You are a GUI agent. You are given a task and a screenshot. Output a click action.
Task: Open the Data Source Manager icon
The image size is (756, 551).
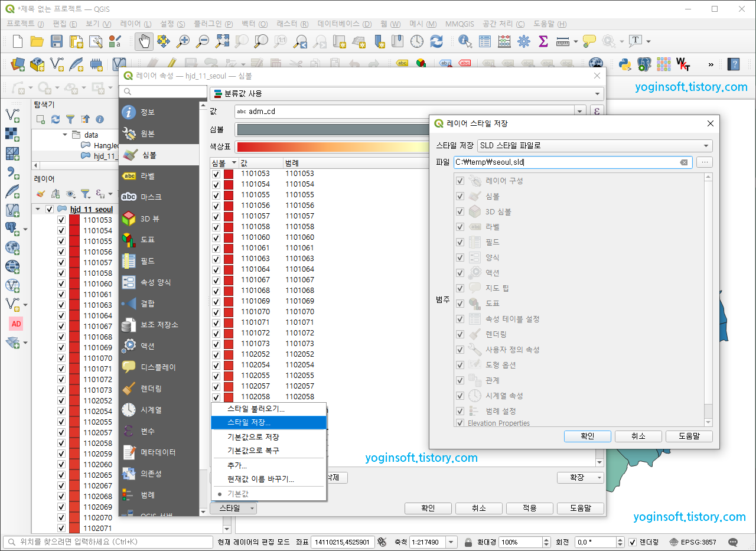coord(17,64)
